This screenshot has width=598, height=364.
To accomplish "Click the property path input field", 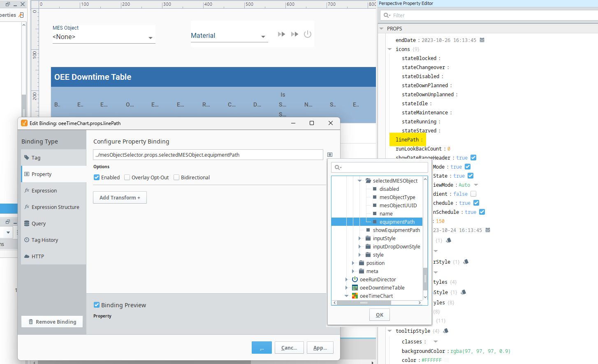I will 208,155.
